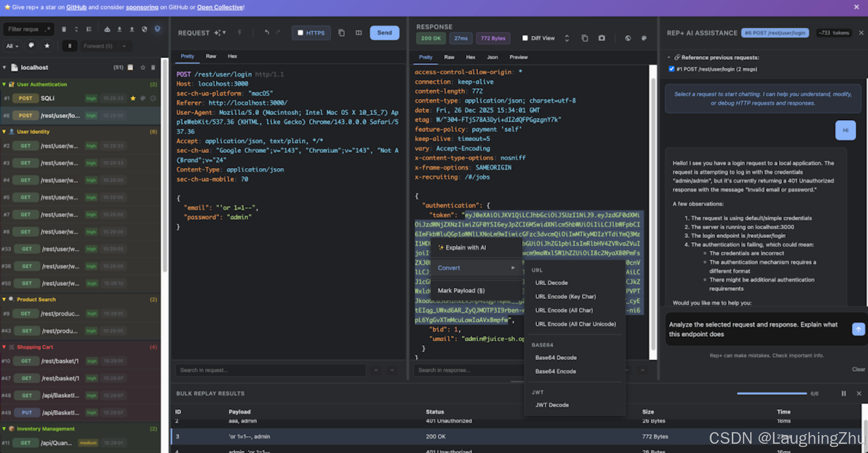Close the bulk replay results panel

tap(859, 393)
